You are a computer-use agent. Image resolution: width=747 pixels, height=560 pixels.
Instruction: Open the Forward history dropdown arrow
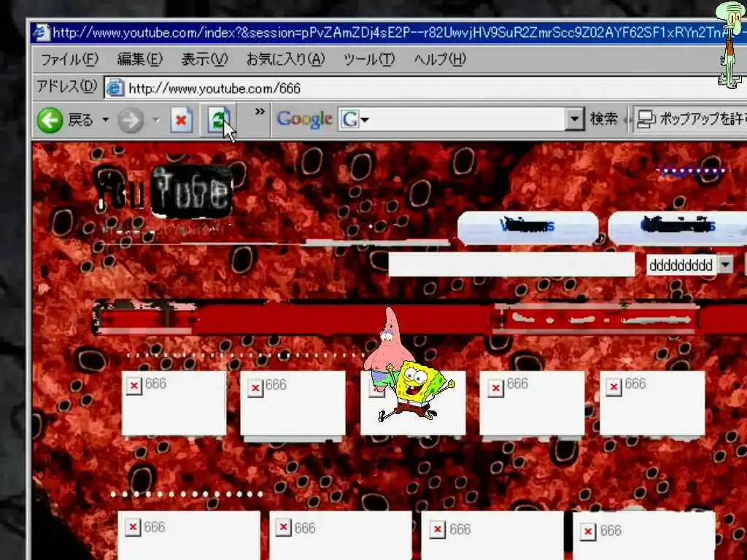(156, 120)
